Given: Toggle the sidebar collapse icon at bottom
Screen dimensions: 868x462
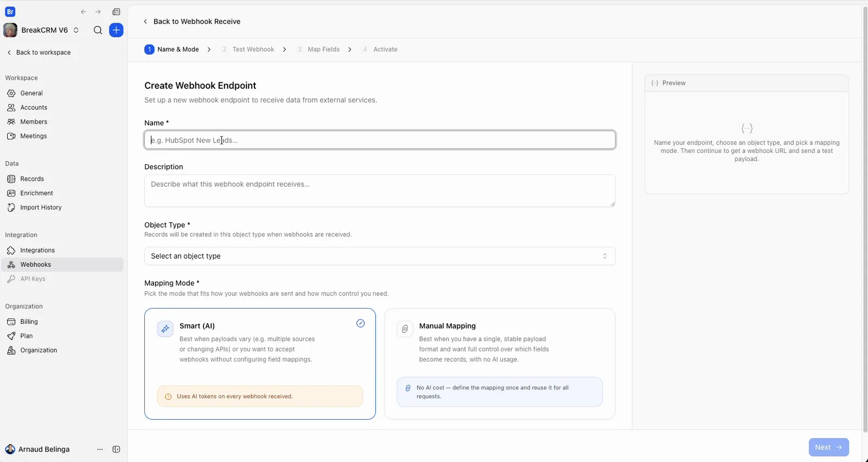Looking at the screenshot, I should click(x=116, y=450).
